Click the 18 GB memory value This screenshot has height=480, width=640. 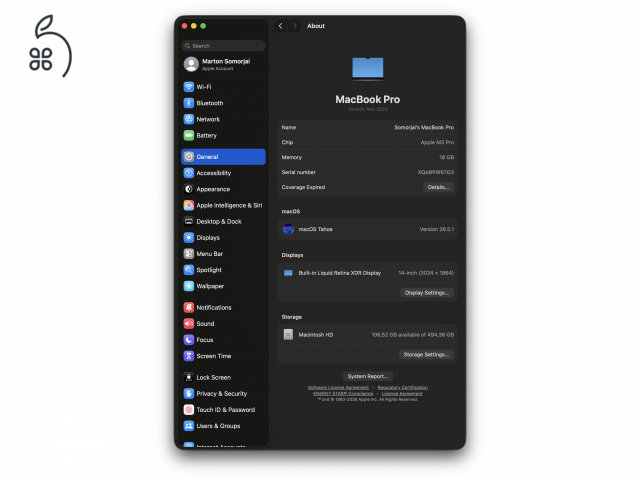tap(447, 157)
